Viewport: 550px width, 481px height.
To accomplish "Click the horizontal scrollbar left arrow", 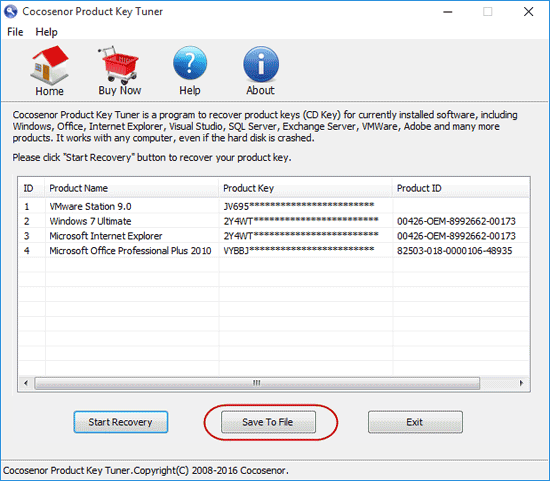I will click(x=26, y=383).
